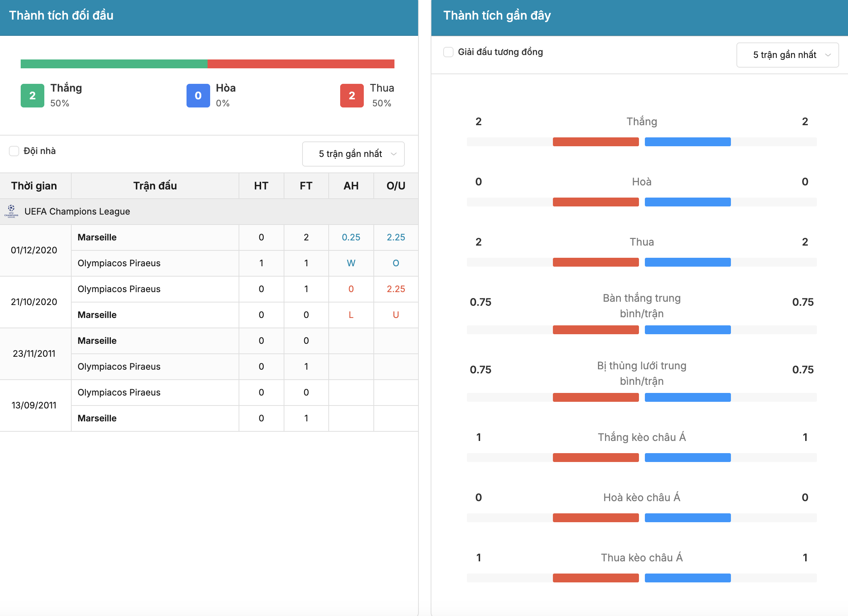Image resolution: width=848 pixels, height=616 pixels.
Task: Click the FT column header
Action: [x=306, y=186]
